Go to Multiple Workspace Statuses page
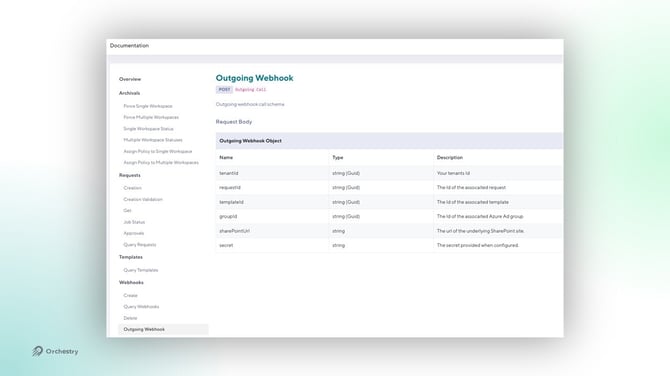 coord(153,140)
